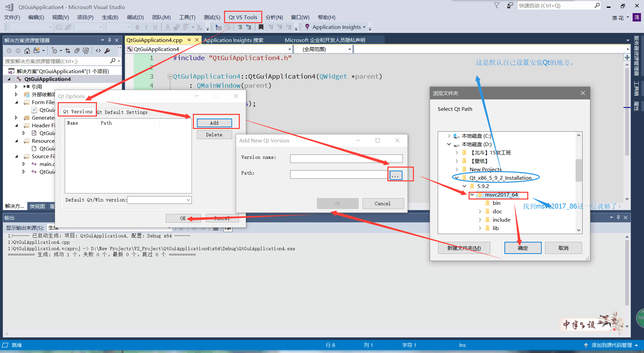Open Properties via the wrench icon
The width and height of the screenshot is (644, 353).
click(x=107, y=50)
